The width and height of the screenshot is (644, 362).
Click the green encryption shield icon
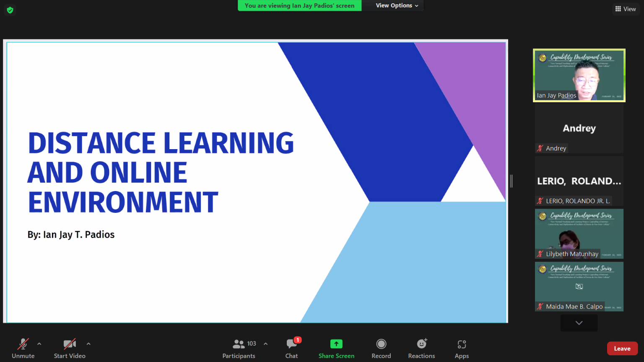coord(10,10)
